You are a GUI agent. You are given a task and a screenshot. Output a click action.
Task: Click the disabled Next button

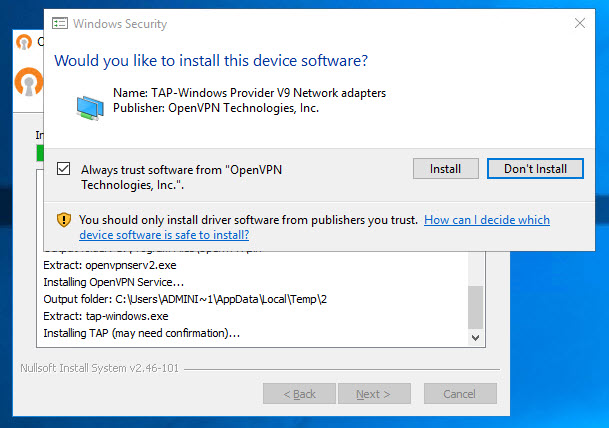[x=374, y=394]
